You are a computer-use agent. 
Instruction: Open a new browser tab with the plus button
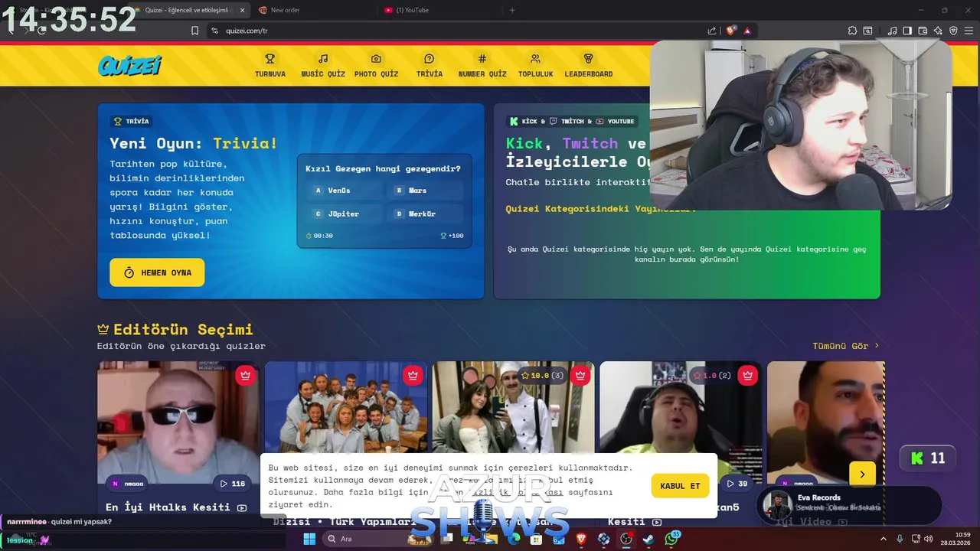[x=512, y=10]
